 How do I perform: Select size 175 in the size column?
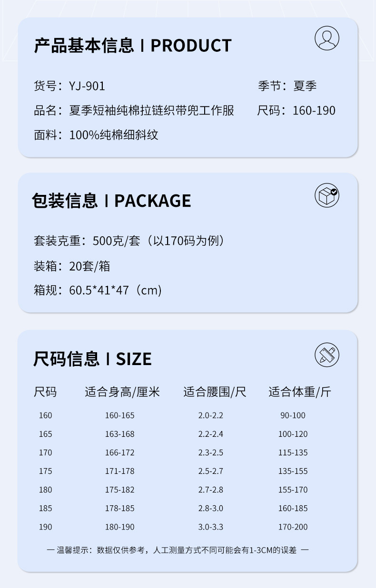45,471
